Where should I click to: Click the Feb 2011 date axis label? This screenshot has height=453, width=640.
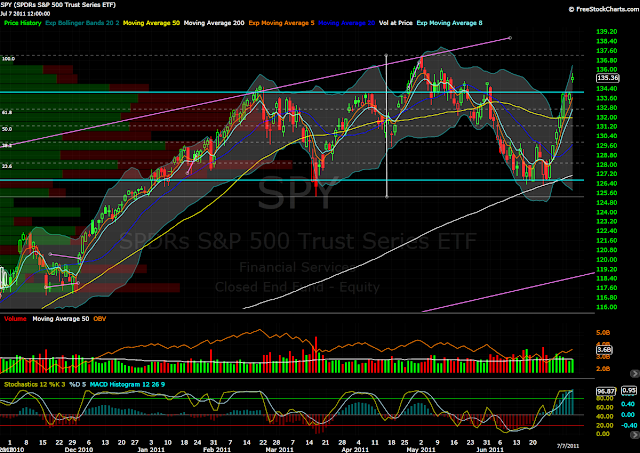click(x=217, y=449)
